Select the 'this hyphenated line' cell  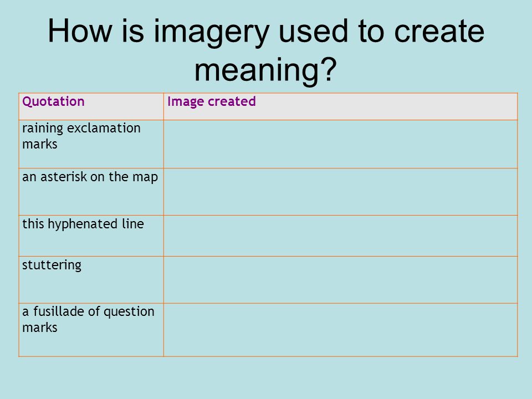click(91, 236)
